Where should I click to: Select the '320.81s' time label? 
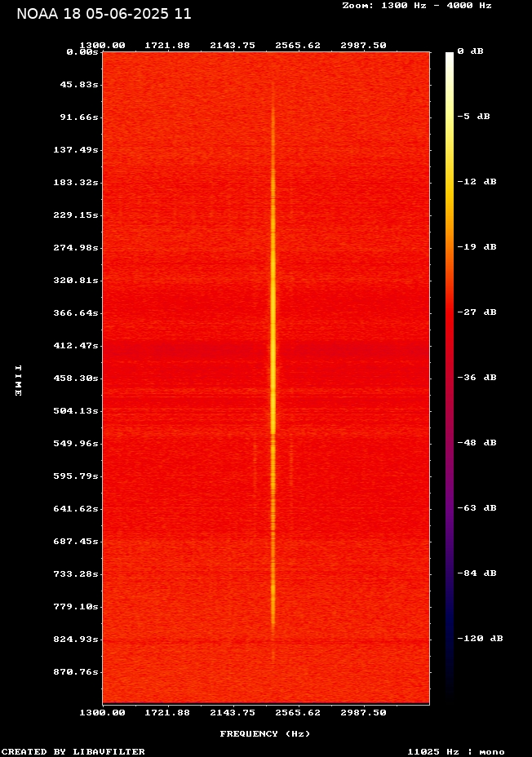[76, 280]
